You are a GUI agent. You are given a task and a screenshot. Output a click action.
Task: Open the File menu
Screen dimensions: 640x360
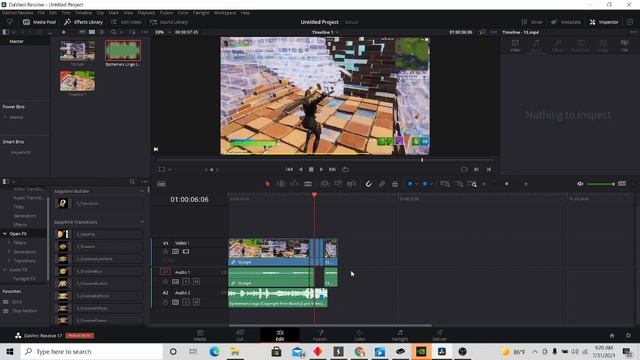(41, 13)
